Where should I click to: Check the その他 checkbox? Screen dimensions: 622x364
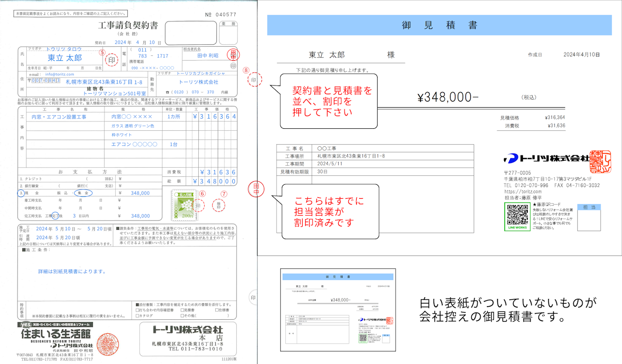pos(182,315)
